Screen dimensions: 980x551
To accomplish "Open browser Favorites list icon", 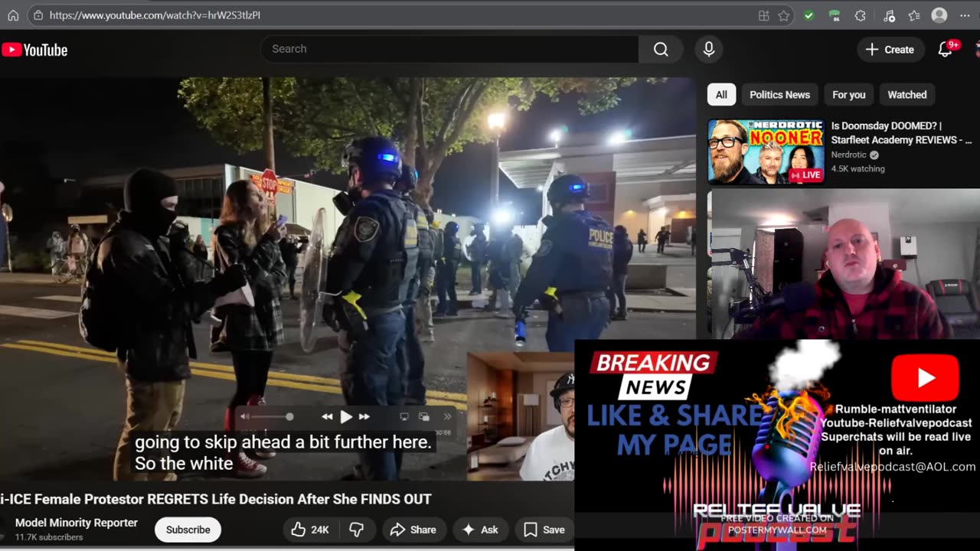I will tap(914, 15).
